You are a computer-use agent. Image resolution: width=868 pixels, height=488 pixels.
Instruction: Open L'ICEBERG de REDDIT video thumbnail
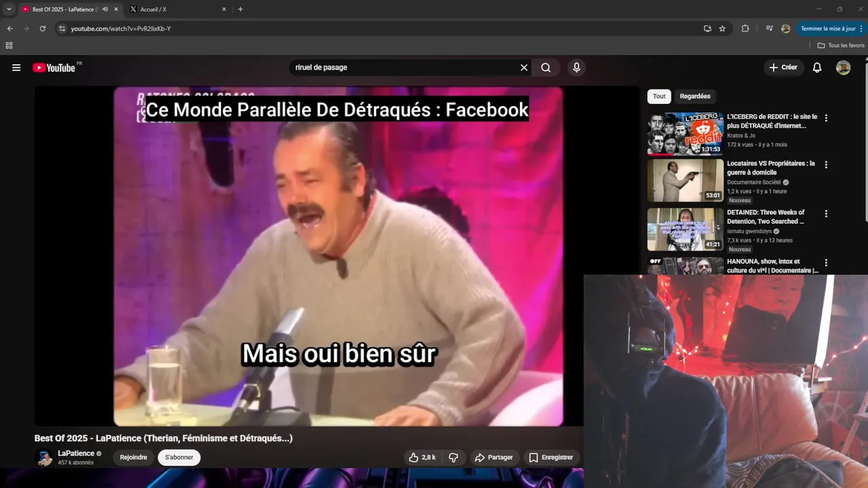click(x=686, y=134)
